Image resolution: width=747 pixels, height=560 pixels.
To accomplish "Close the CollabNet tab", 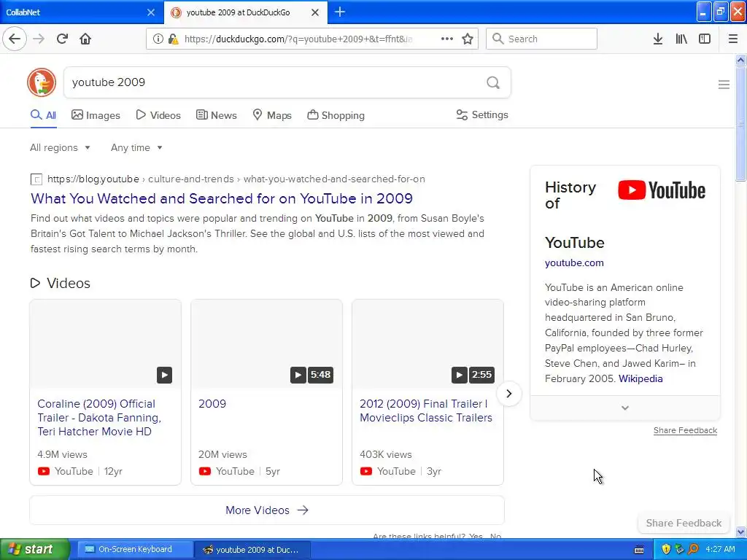I will (150, 12).
